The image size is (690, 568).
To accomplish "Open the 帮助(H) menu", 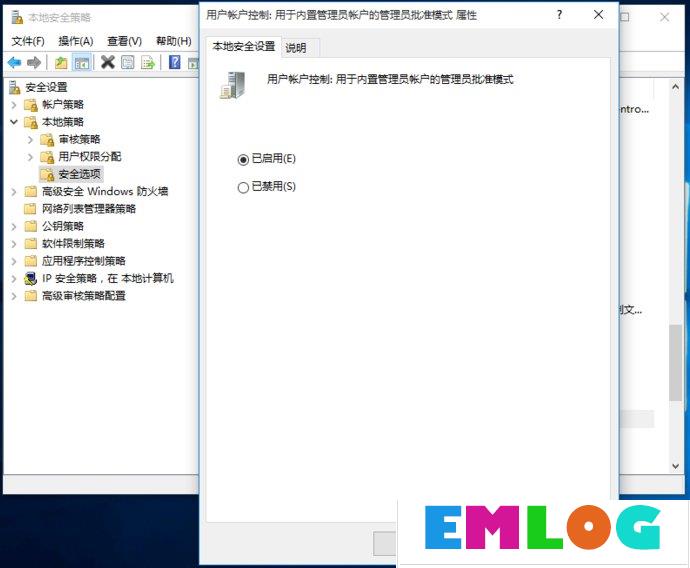I will coord(173,41).
